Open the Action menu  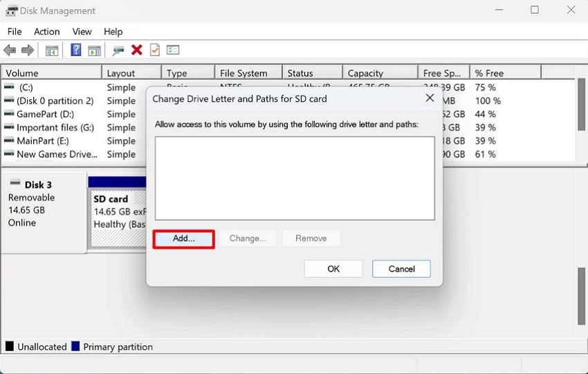(47, 32)
